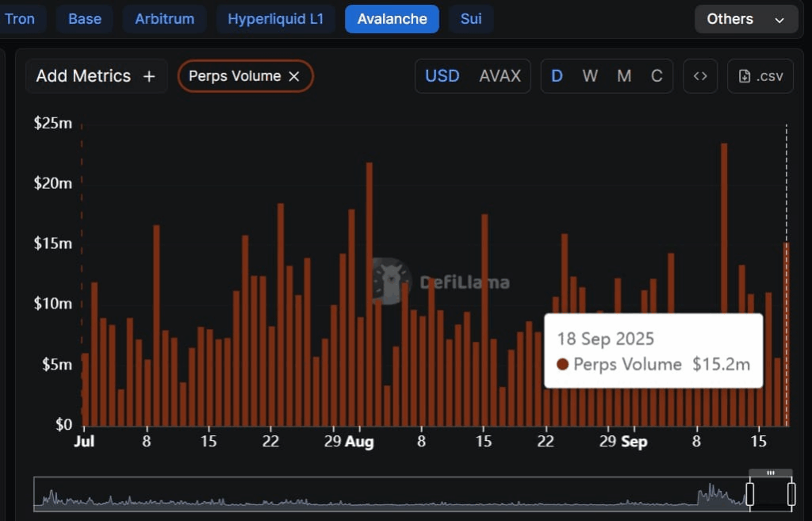The width and height of the screenshot is (812, 521).
Task: Select the Arbitrum chain tab
Action: point(164,18)
